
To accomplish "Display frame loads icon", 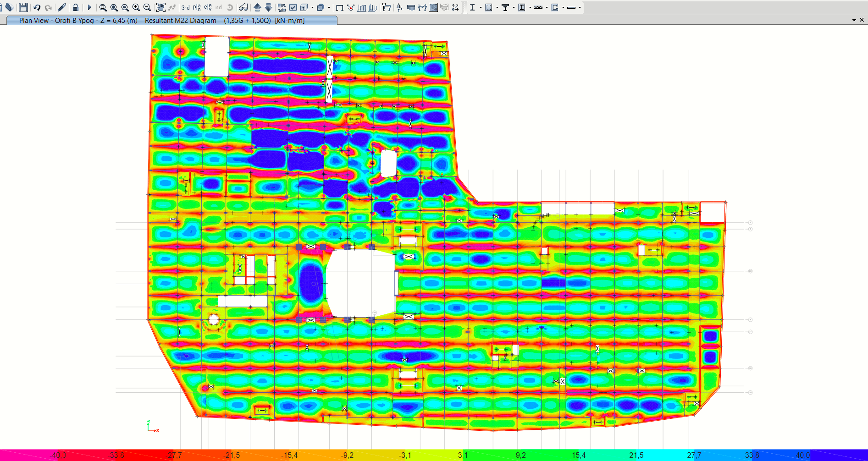I will pos(362,7).
